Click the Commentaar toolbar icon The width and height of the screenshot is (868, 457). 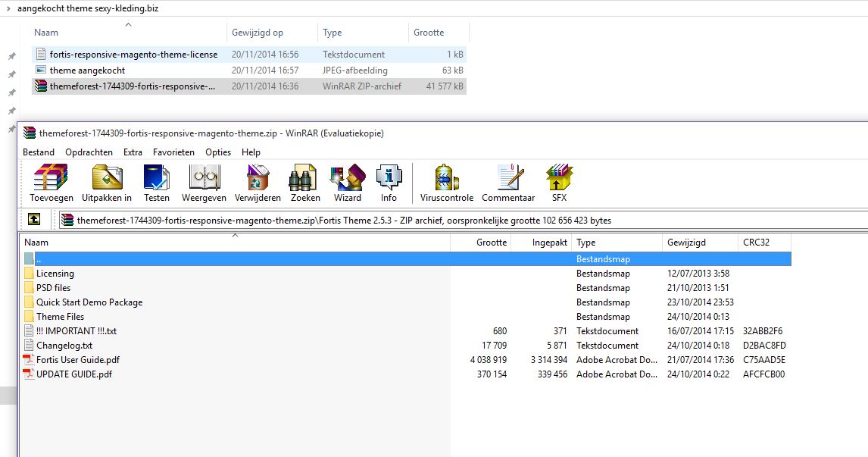[509, 177]
